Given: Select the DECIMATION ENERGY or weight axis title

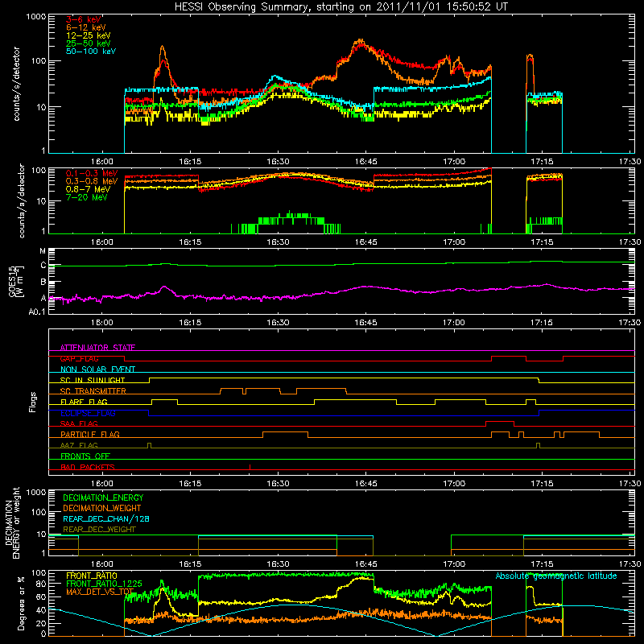Looking at the screenshot, I should click(x=13, y=523).
